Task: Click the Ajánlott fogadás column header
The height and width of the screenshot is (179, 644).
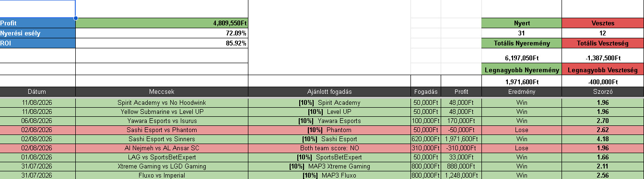Action: pyautogui.click(x=329, y=91)
